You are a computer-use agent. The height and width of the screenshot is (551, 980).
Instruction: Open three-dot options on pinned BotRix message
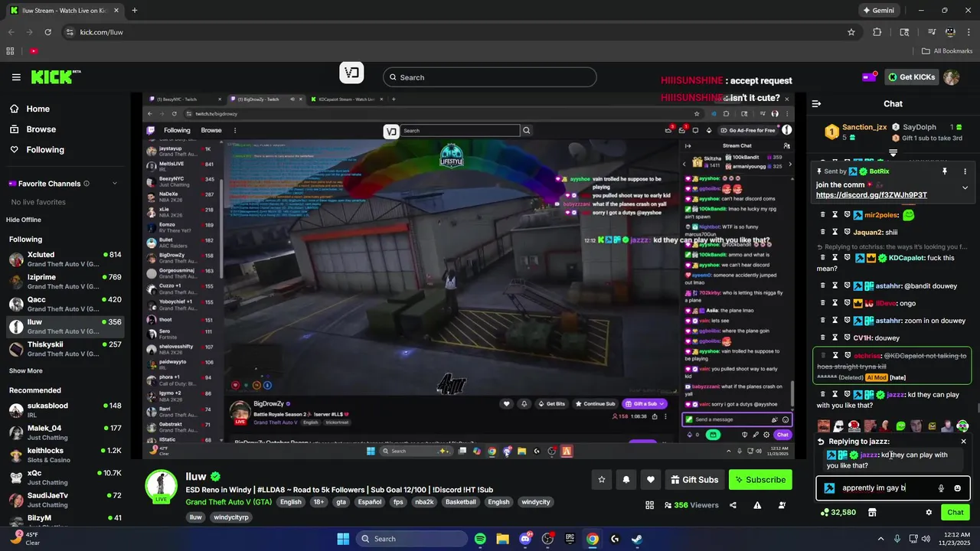[x=965, y=171]
